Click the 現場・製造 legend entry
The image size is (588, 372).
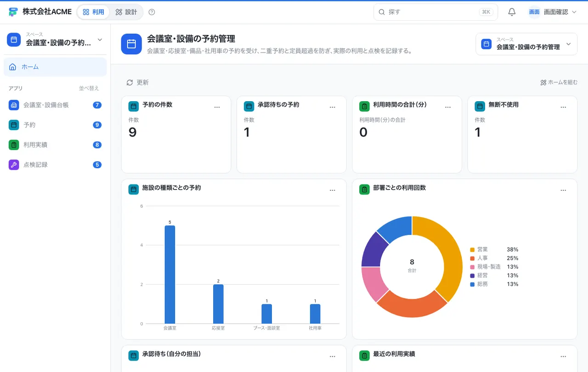[494, 267]
